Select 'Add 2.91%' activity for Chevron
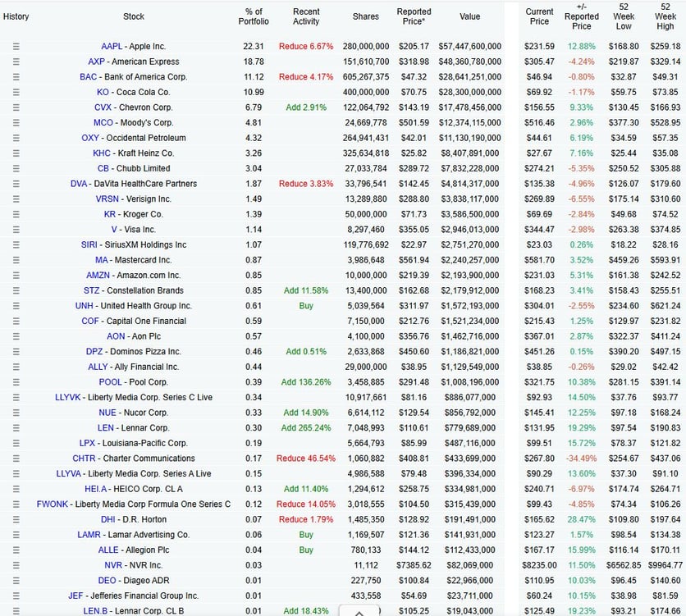Image resolution: width=686 pixels, height=616 pixels. tap(306, 107)
